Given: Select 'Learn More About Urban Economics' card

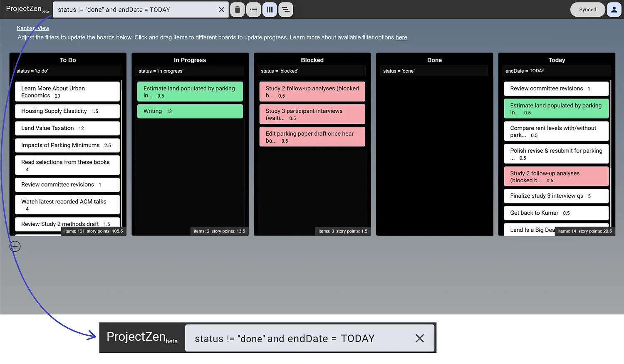Looking at the screenshot, I should 67,92.
